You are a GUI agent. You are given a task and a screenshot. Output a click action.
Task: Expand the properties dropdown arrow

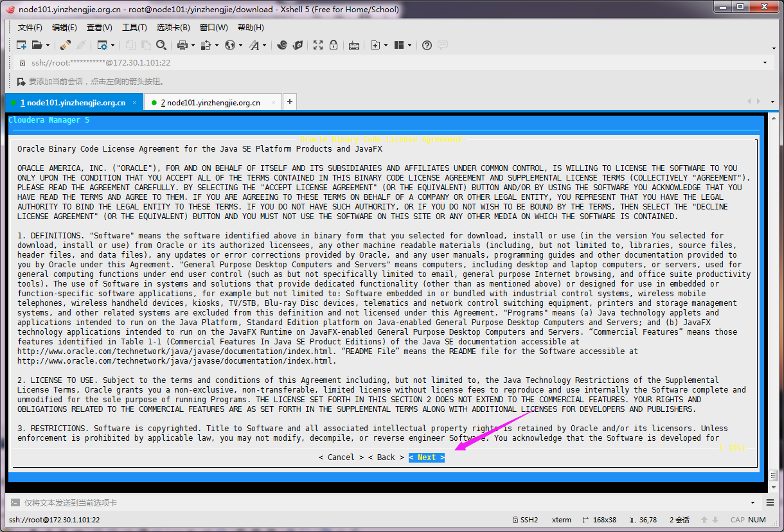click(112, 45)
